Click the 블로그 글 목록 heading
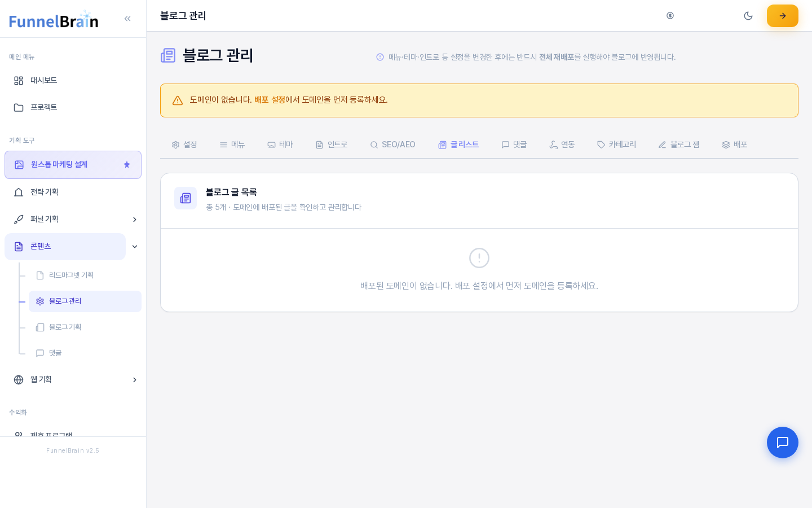 (231, 192)
